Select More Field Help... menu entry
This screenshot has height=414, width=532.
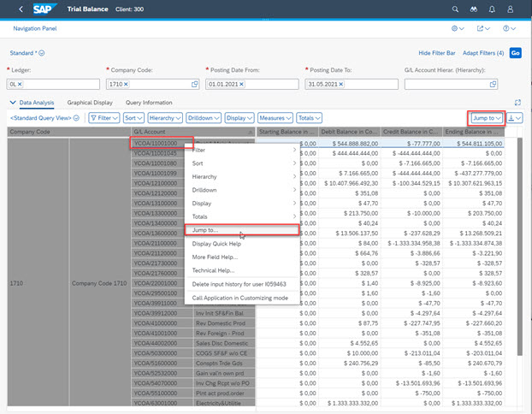[242, 257]
